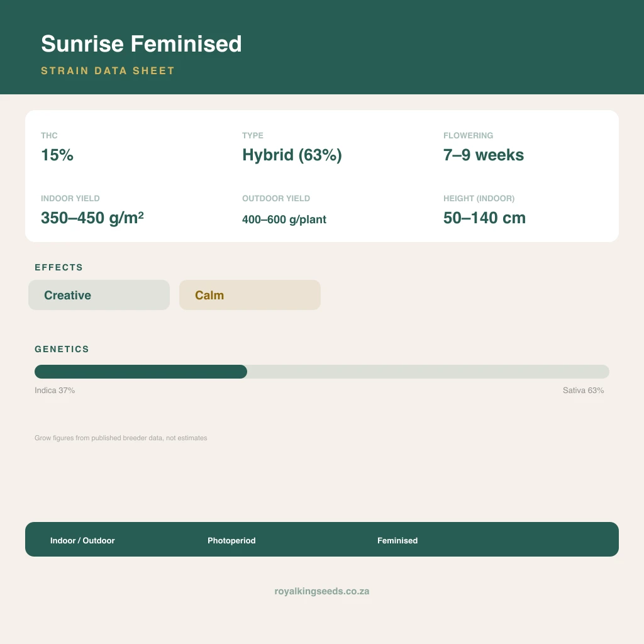Screen dimensions: 644x644
Task: Click the 400–600 g/plant outdoor yield
Action: coord(284,219)
